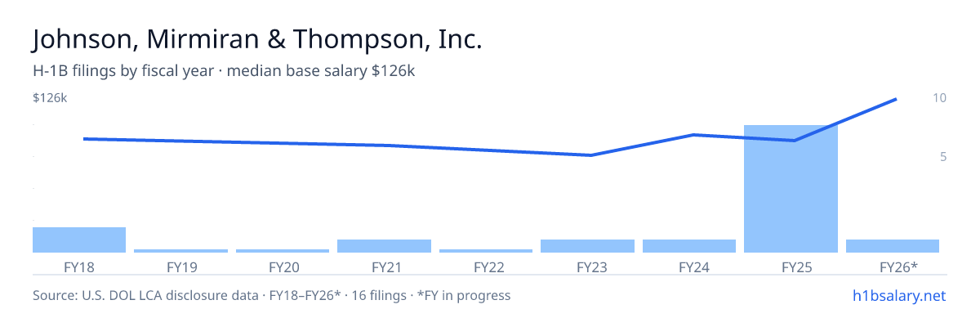This screenshot has width=980, height=327.
Task: Click the FY25 tallest bar
Action: [x=791, y=189]
